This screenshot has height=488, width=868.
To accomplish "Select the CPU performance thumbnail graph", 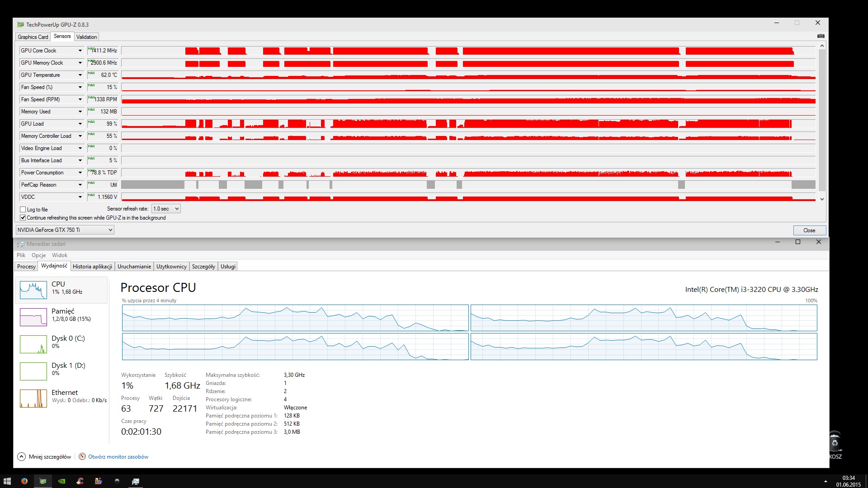I will pyautogui.click(x=33, y=290).
